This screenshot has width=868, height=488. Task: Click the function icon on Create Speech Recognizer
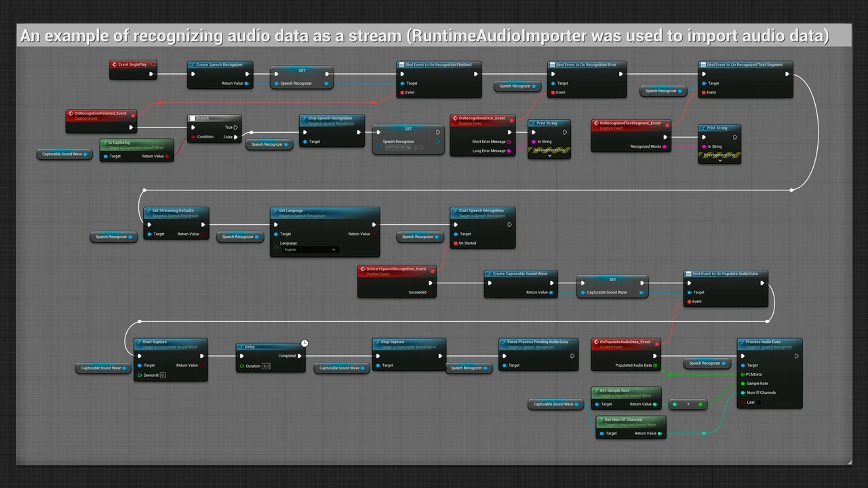point(193,65)
